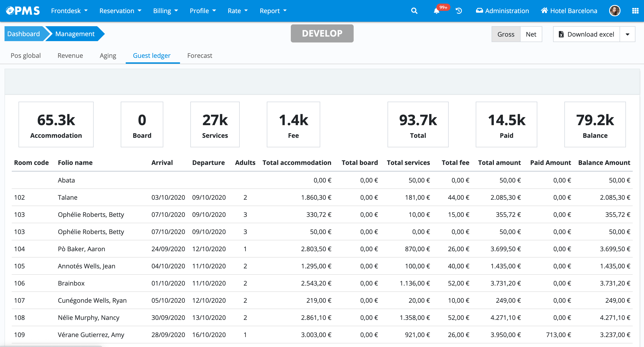Go to the Dashboard breadcrumb
The image size is (644, 347).
click(24, 34)
